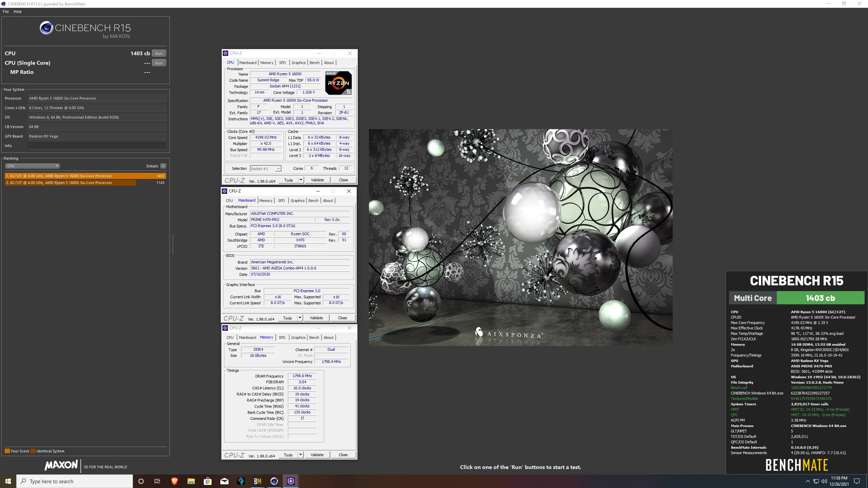Click the CPU-Z icon in the Memory window title bar

pos(225,328)
